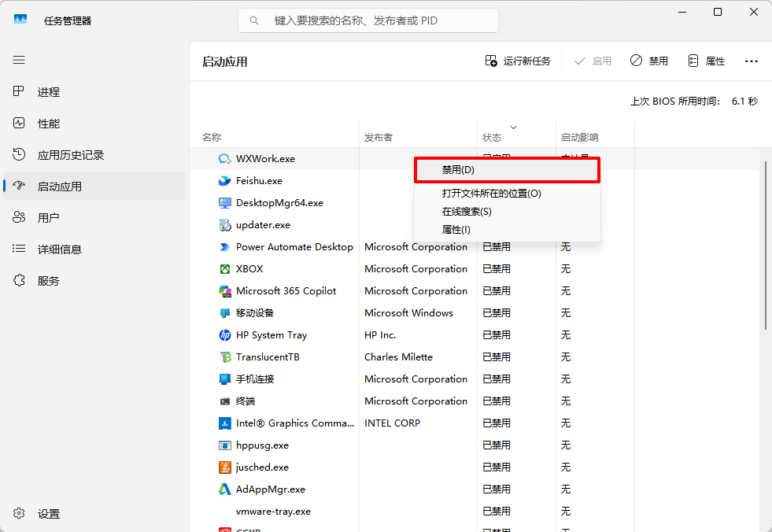
Task: Click the updater.exe icon
Action: click(224, 225)
